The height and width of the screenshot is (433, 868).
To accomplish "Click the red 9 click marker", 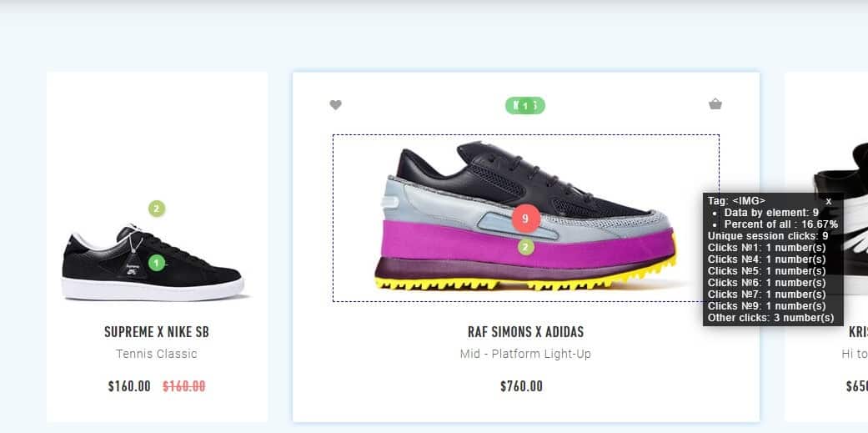I will 526,218.
